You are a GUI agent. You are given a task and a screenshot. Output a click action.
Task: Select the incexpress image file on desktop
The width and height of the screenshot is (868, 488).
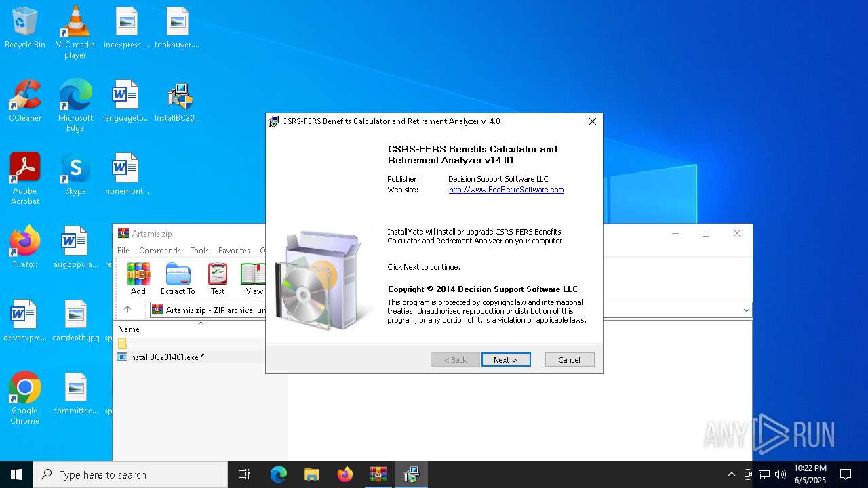(126, 28)
